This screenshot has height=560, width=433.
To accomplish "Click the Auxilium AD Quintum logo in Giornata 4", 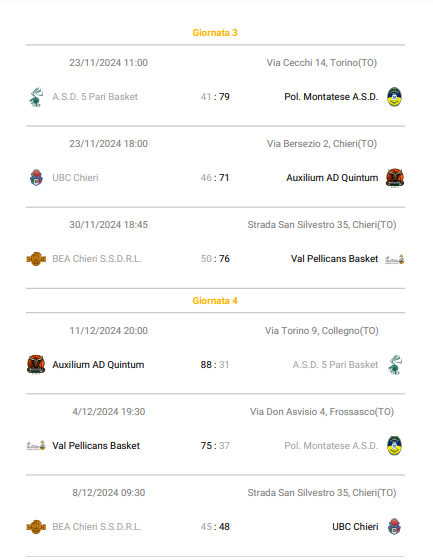I will (36, 365).
